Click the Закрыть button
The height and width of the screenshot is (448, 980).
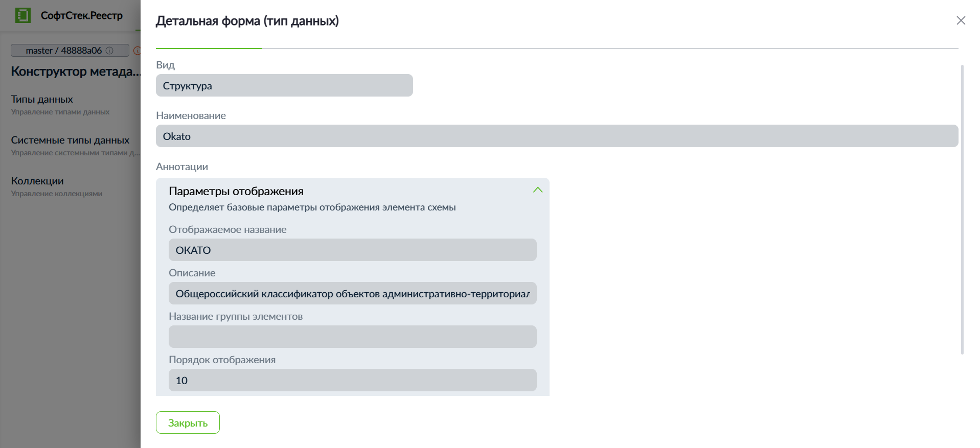[x=188, y=422]
